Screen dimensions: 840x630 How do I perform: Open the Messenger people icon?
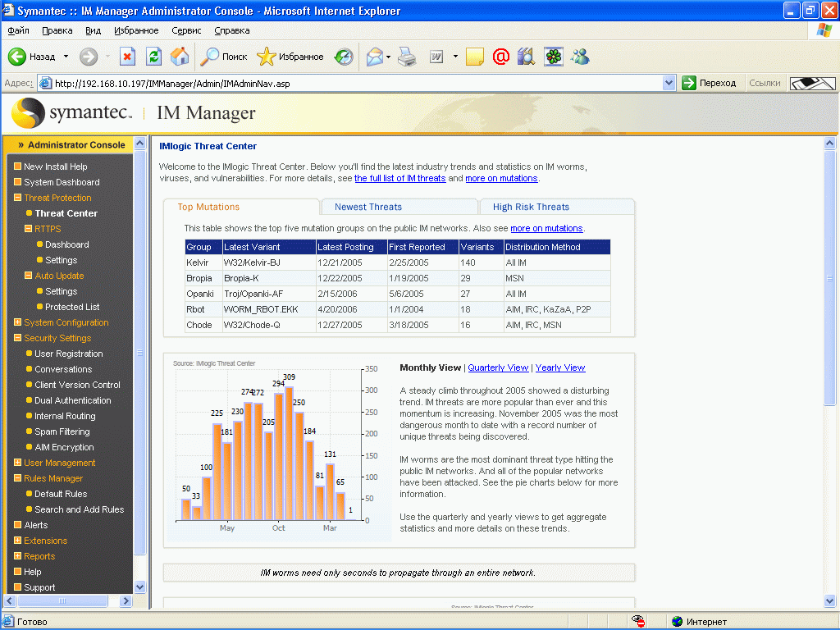pyautogui.click(x=580, y=57)
